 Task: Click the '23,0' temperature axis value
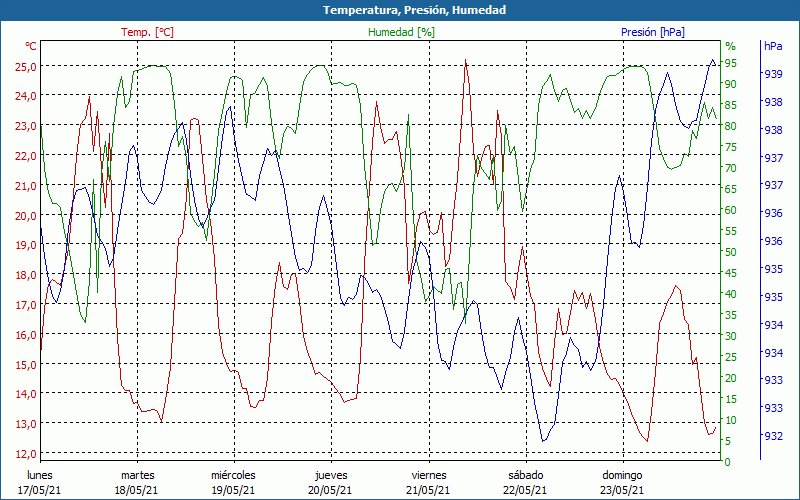click(26, 126)
